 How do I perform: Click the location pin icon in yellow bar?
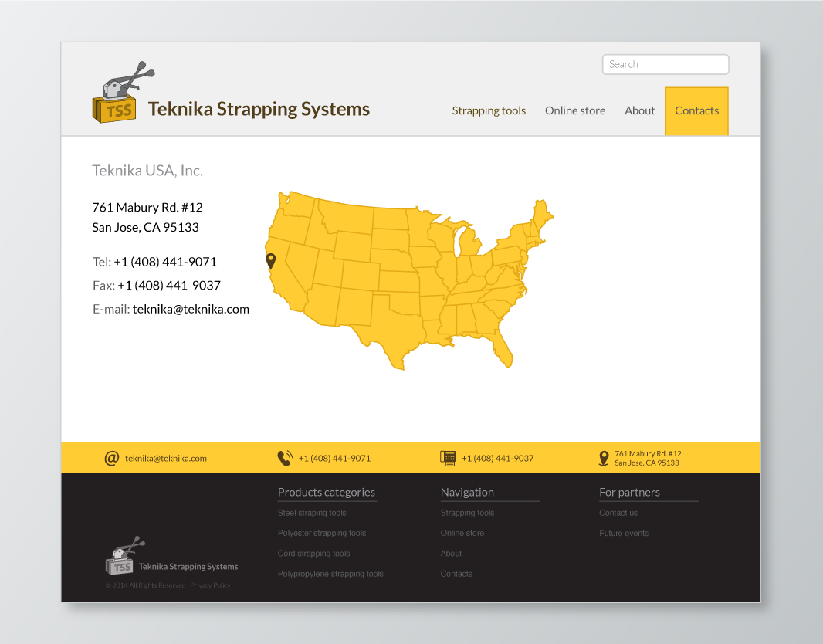click(x=604, y=458)
